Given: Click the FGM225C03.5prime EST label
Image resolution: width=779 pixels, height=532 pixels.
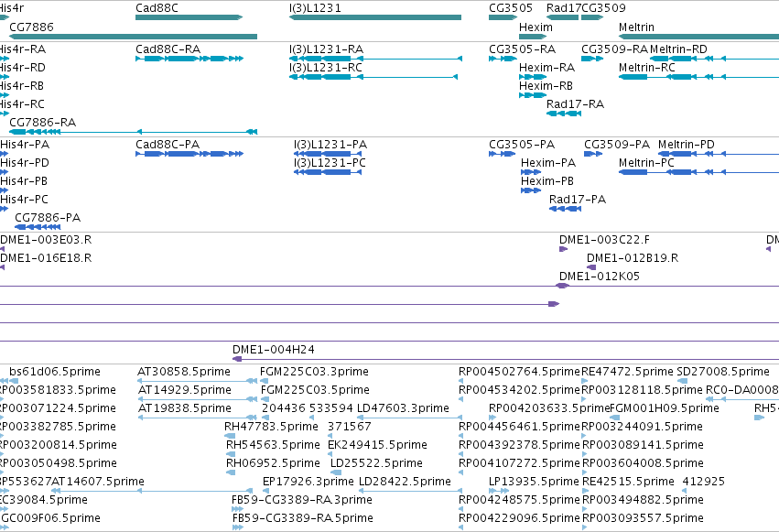Looking at the screenshot, I should coord(315,390).
